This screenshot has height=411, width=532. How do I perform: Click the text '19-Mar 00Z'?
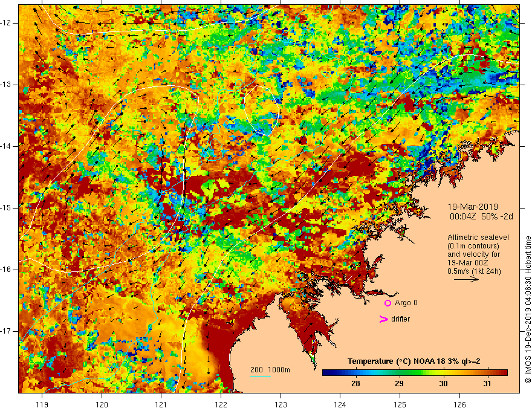click(x=468, y=263)
